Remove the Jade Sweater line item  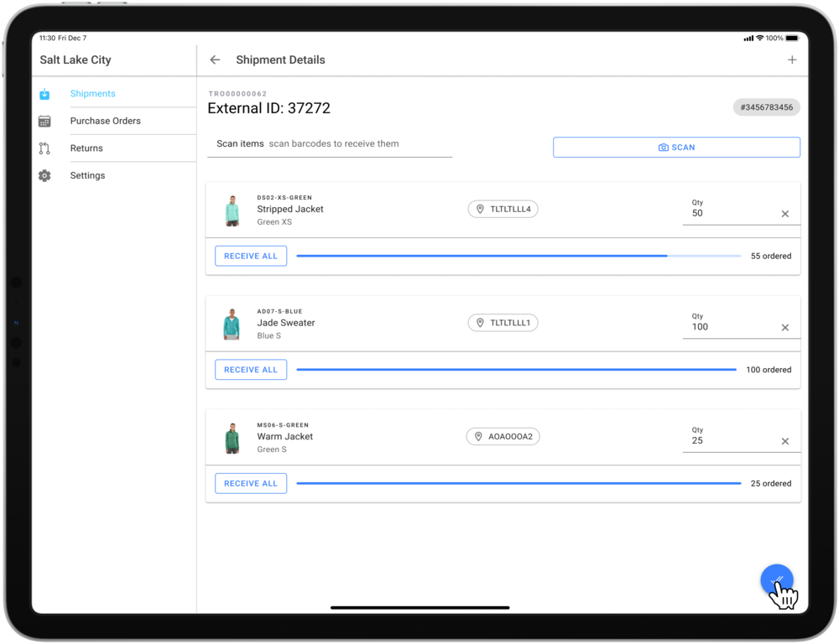pyautogui.click(x=785, y=327)
